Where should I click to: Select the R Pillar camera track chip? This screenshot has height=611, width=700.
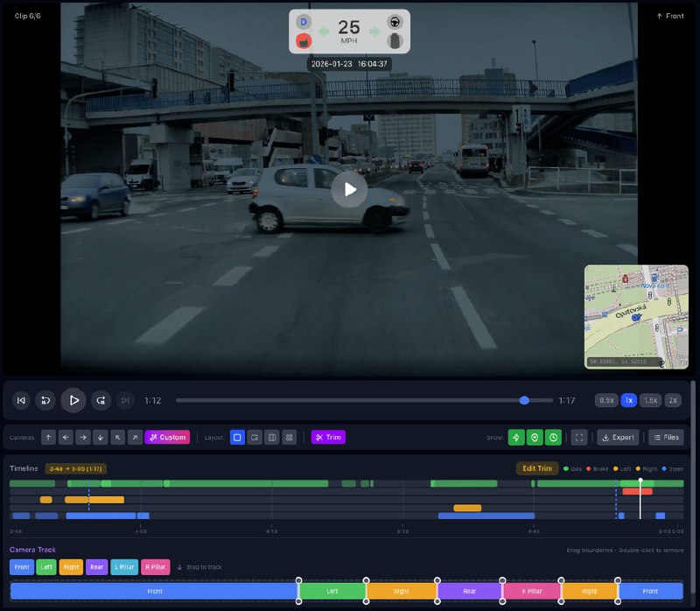click(154, 567)
